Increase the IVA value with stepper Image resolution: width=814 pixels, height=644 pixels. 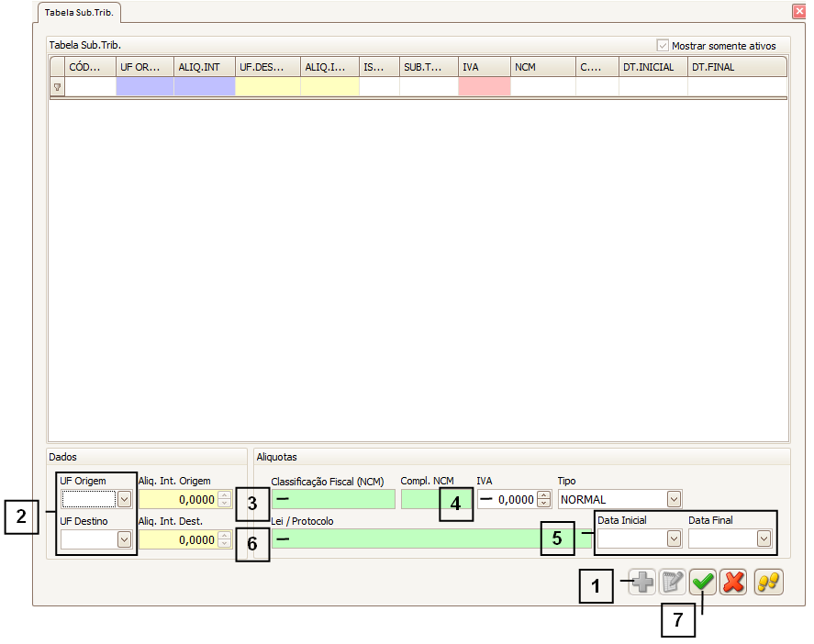[543, 495]
